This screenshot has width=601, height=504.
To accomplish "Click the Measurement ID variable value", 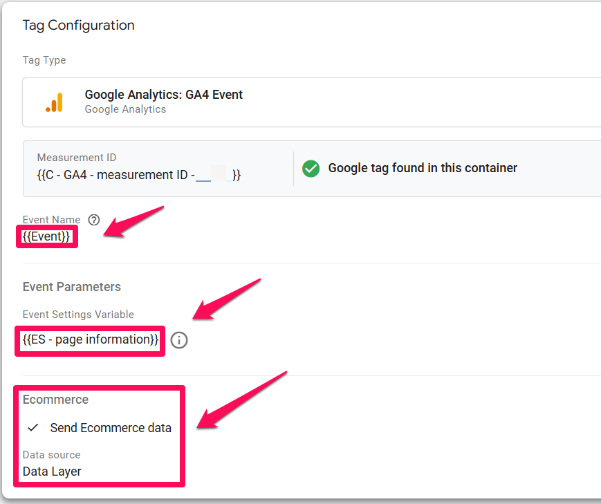I will (x=139, y=175).
